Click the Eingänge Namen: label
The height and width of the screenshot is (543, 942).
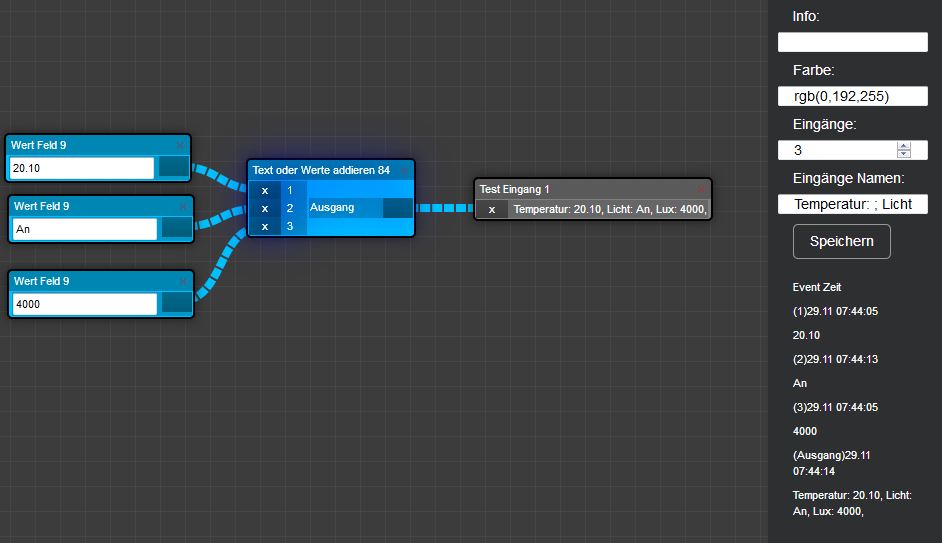848,178
